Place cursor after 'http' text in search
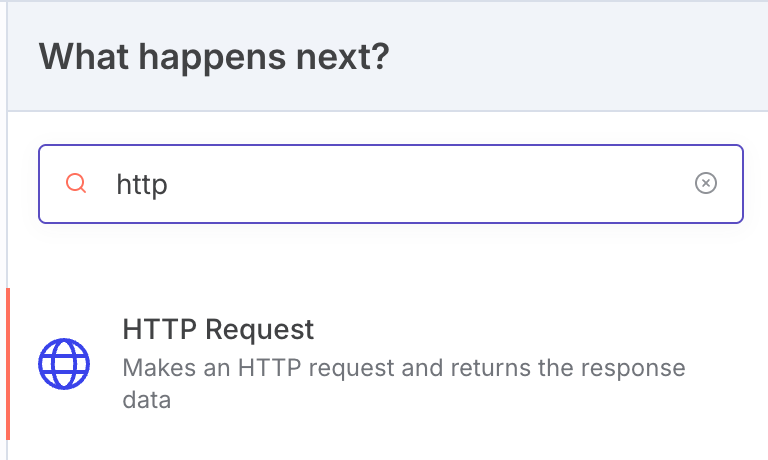 [170, 185]
